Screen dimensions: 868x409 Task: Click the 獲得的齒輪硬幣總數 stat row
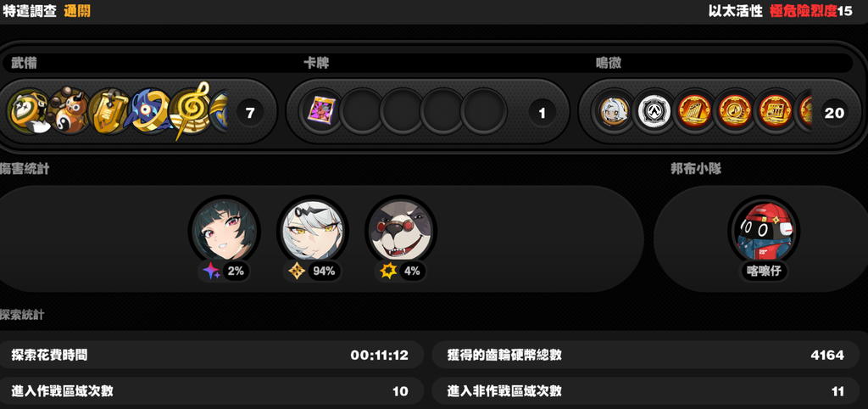(x=646, y=356)
